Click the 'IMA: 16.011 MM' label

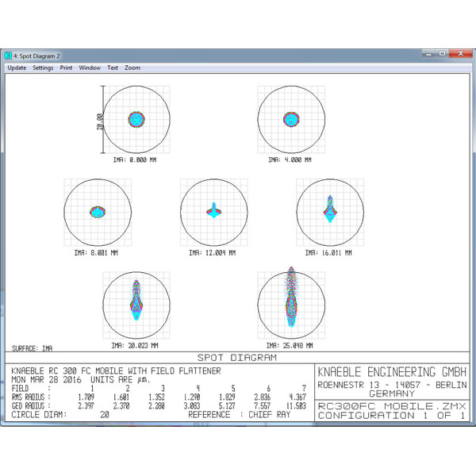click(x=328, y=253)
